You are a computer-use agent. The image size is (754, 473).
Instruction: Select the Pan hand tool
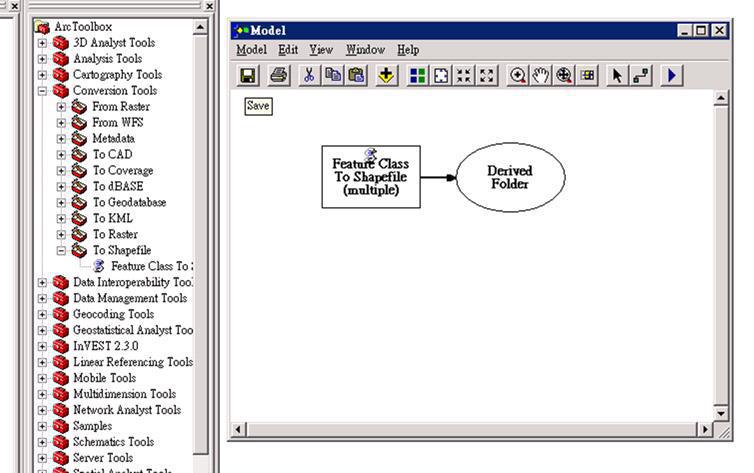click(541, 75)
